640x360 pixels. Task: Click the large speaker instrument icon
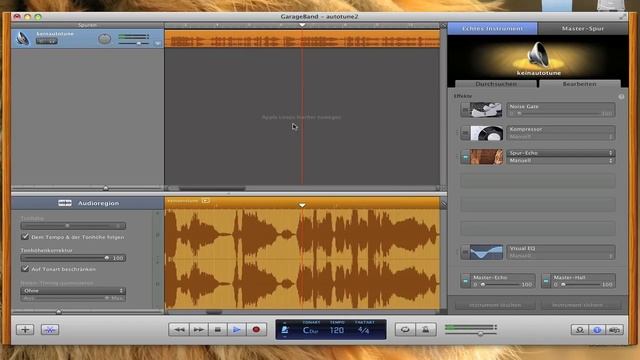point(538,55)
